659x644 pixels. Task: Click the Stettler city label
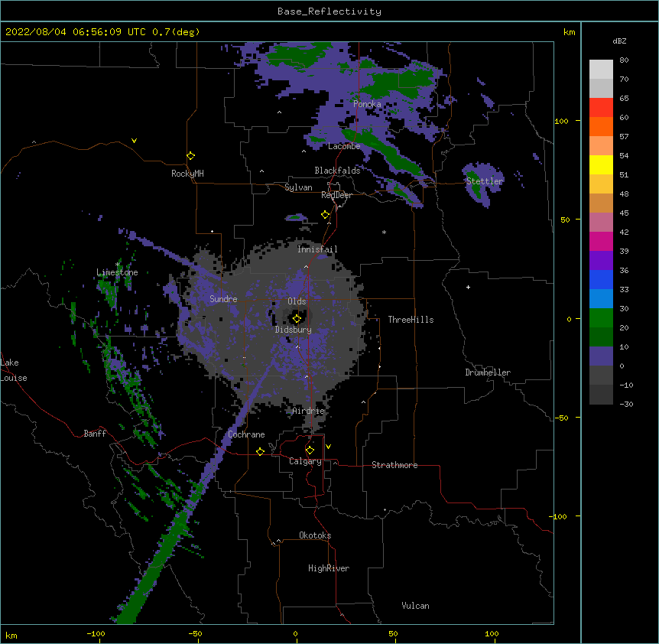(x=485, y=181)
